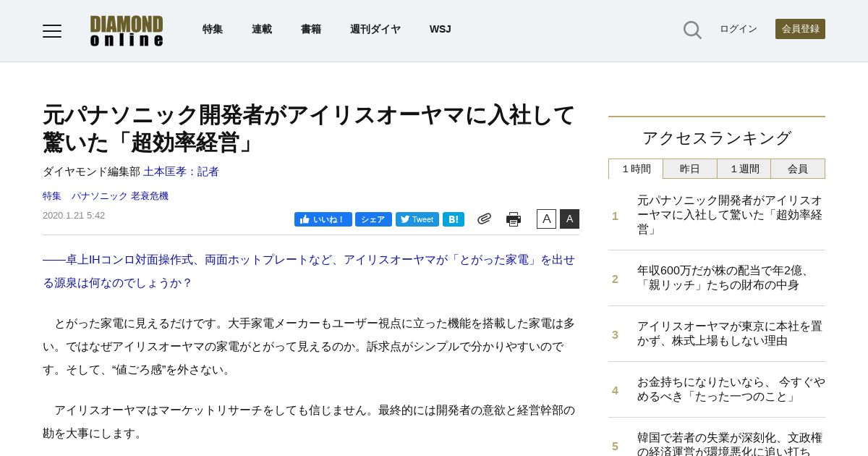The image size is (868, 456).
Task: Switch to the 会員 ranking tab
Action: [x=798, y=169]
